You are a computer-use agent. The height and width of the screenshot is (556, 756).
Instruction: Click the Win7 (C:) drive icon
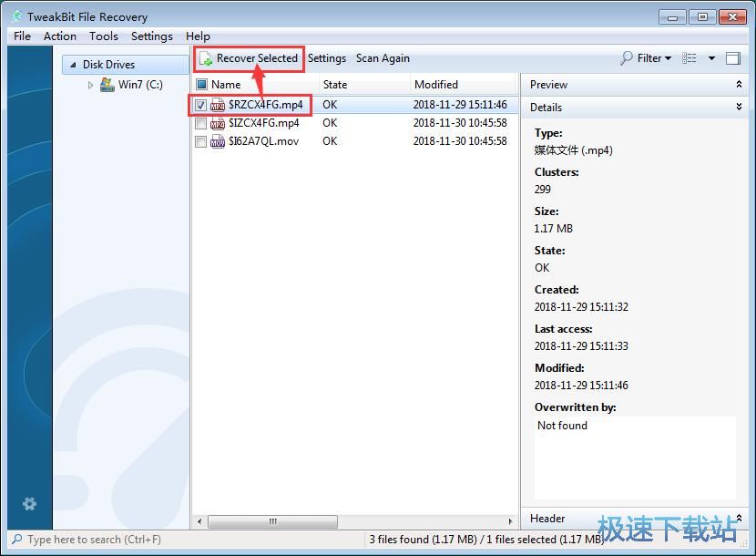click(x=107, y=85)
